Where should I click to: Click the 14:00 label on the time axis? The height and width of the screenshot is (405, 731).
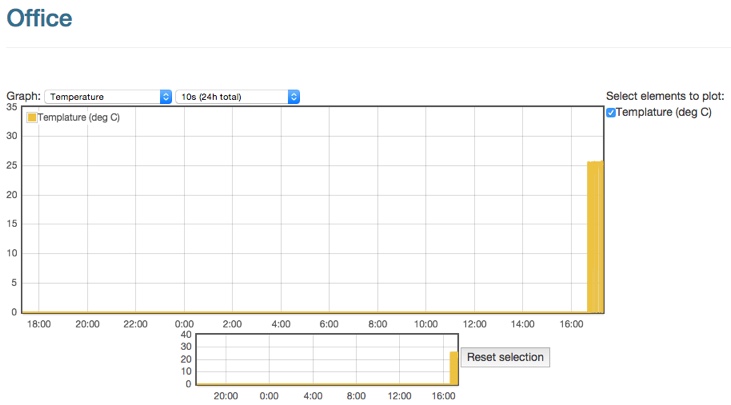coord(523,324)
